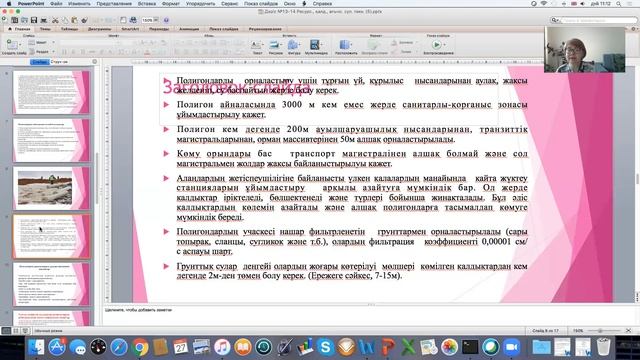Click the Print icon in the toolbar
Viewport: 640px width, 360px height.
pyautogui.click(x=44, y=20)
